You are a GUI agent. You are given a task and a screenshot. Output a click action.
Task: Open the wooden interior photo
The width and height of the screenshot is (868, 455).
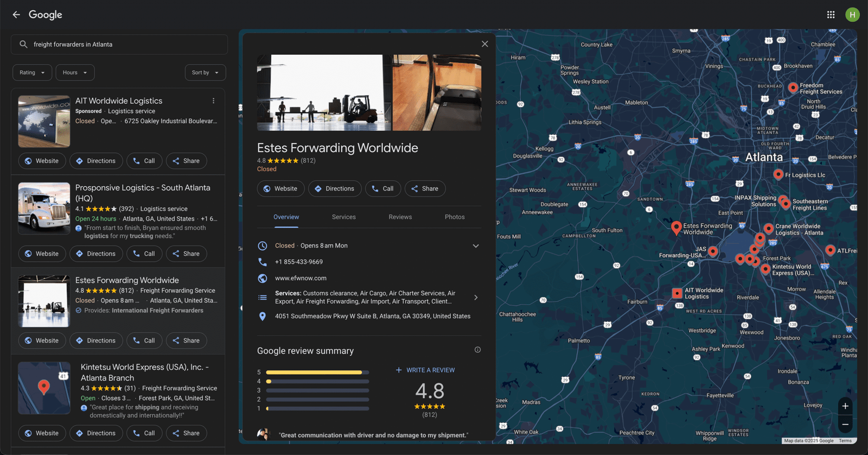point(437,93)
